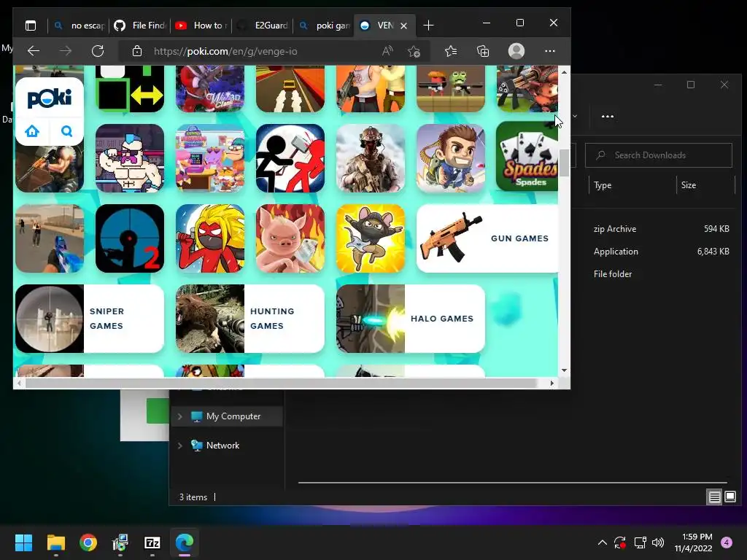747x560 pixels.
Task: Switch File Explorer to large thumbnails view
Action: pos(730,497)
